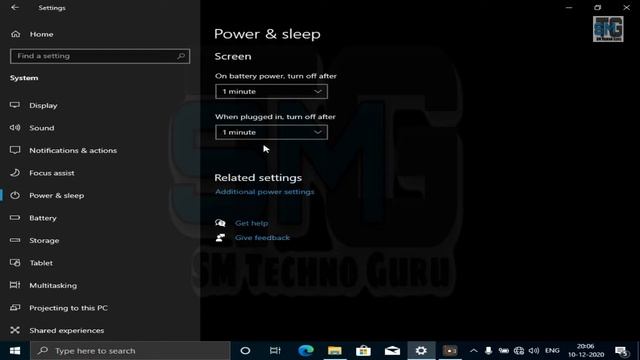The width and height of the screenshot is (640, 360).
Task: Open clock and date 20:06 in tray
Action: point(586,351)
